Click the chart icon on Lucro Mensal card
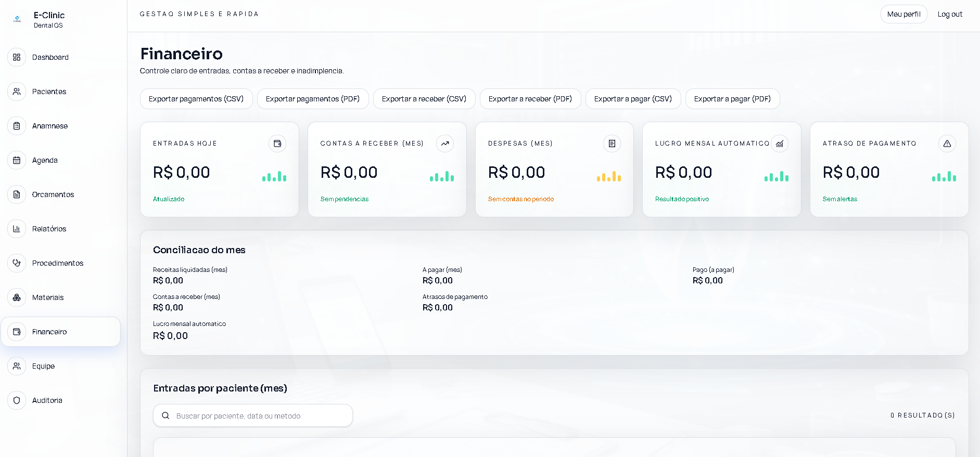 point(780,143)
